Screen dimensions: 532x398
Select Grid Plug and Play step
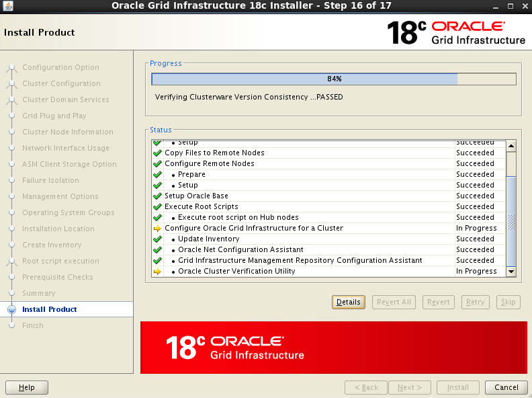[54, 116]
